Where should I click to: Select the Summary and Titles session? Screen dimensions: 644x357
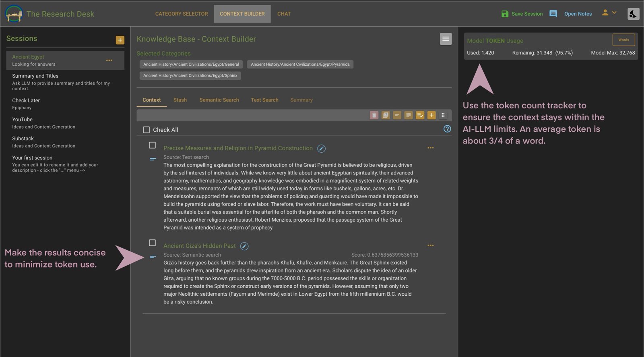[x=65, y=82]
